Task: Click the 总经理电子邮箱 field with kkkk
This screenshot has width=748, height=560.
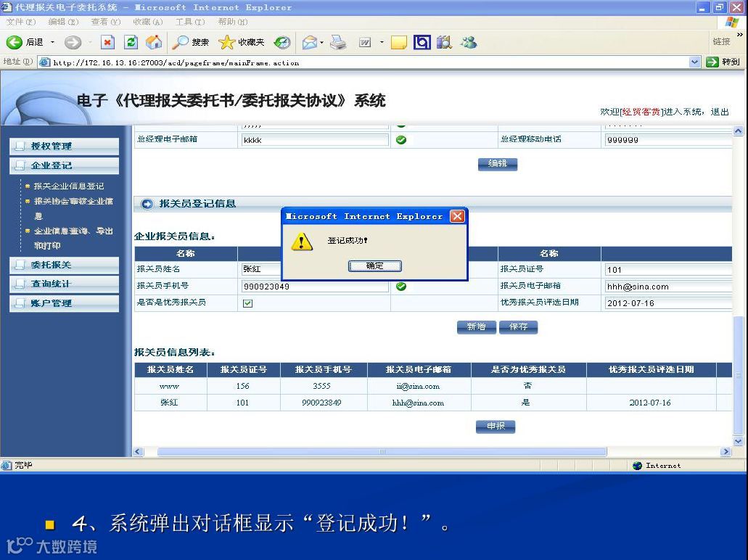Action: tap(315, 140)
